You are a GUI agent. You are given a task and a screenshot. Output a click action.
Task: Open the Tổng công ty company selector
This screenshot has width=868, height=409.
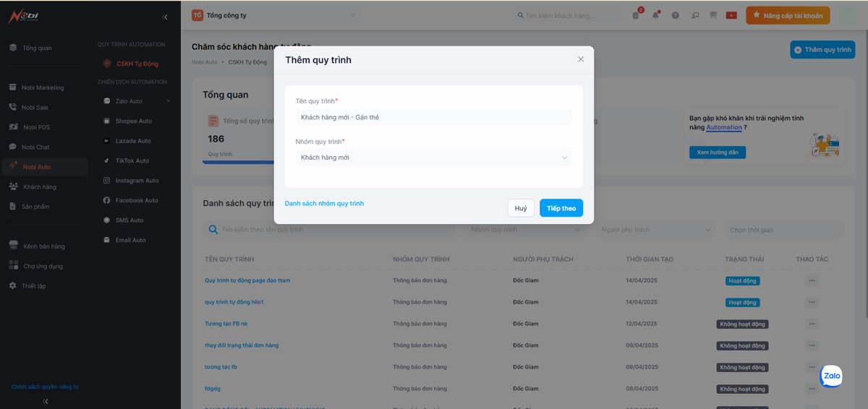point(275,15)
